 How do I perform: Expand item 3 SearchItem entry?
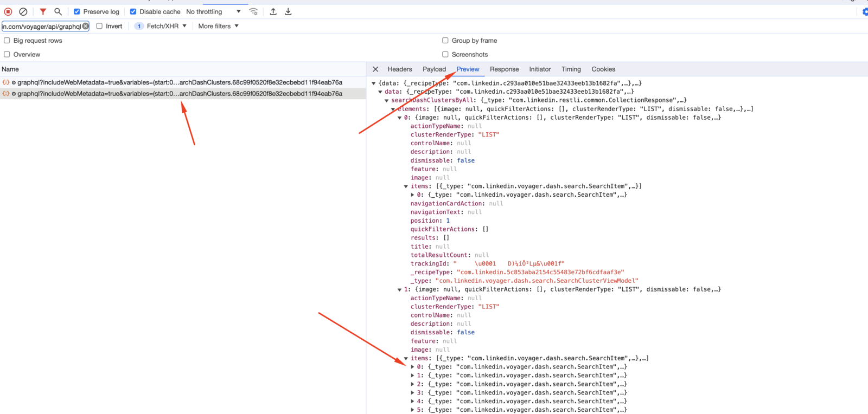[413, 393]
